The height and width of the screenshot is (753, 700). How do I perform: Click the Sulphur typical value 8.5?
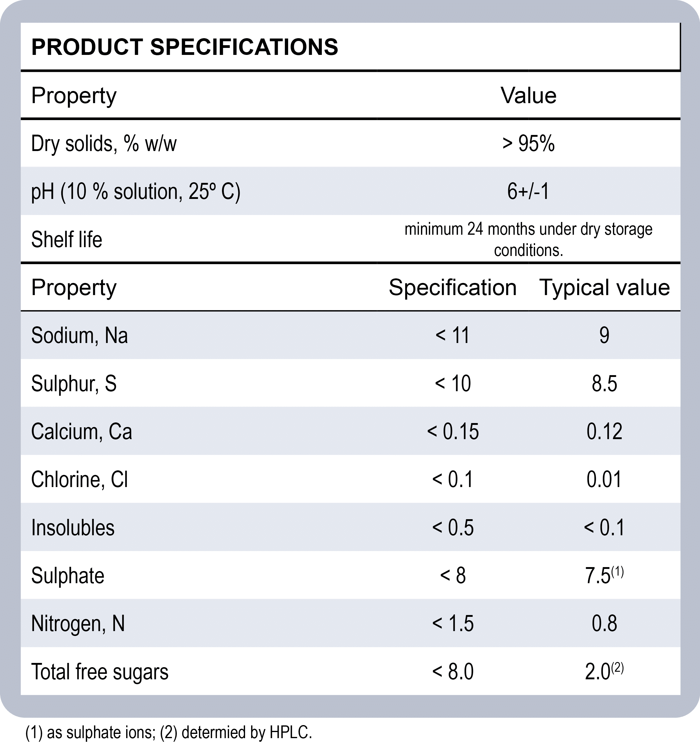604,383
